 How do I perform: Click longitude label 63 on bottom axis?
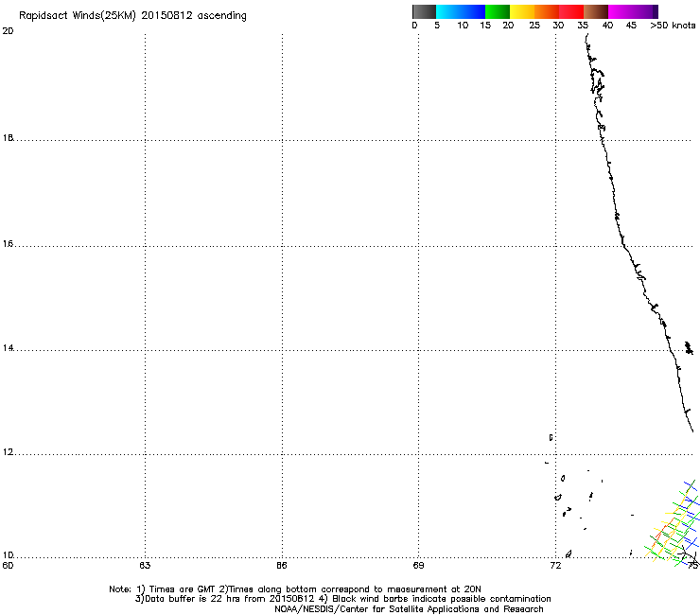[145, 566]
